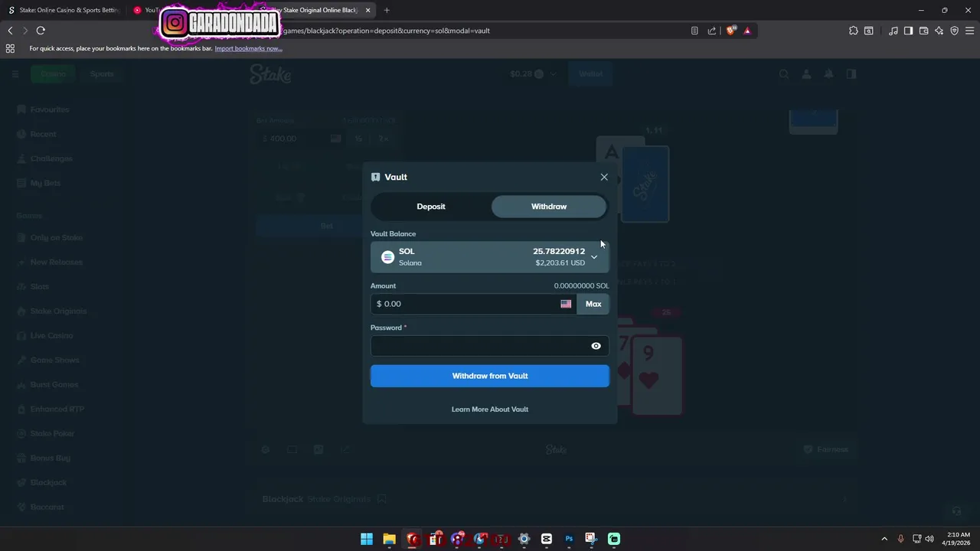Show hidden system tray icons chevron

coord(884,539)
